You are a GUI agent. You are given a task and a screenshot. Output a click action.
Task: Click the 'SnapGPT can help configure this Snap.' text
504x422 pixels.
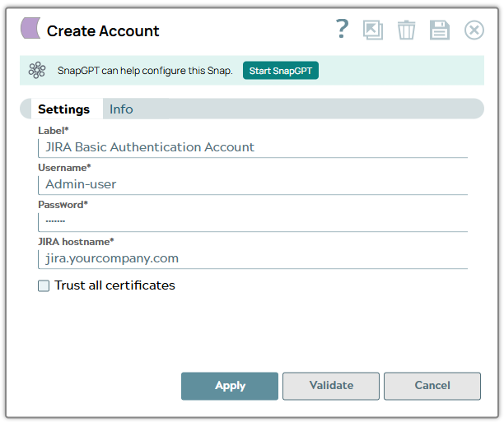click(x=145, y=71)
